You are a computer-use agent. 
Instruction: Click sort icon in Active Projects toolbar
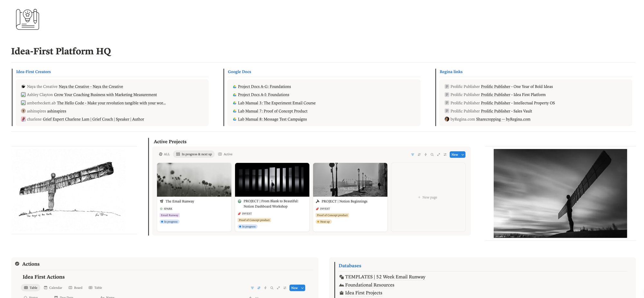[x=419, y=155]
